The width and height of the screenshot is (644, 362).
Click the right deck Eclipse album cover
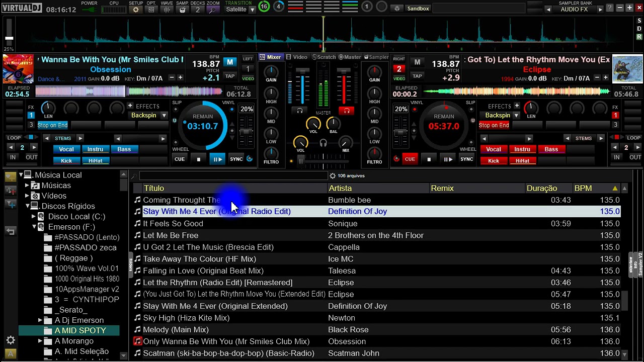pos(627,69)
